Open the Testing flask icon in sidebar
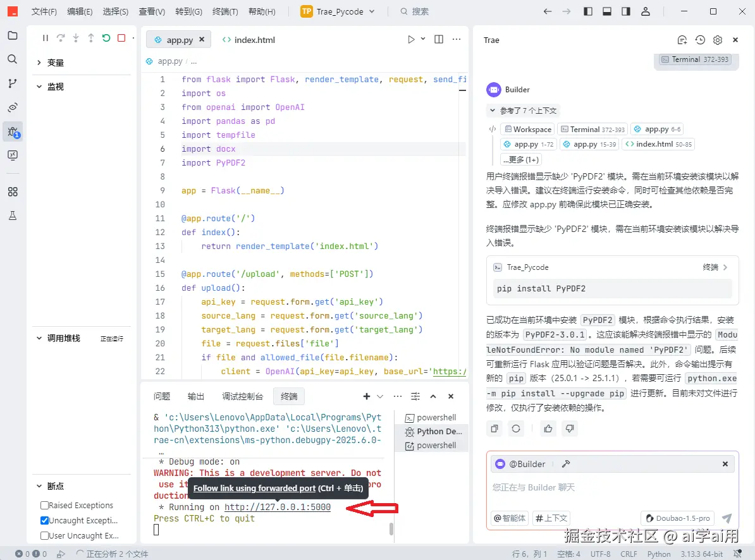755x560 pixels. (13, 216)
